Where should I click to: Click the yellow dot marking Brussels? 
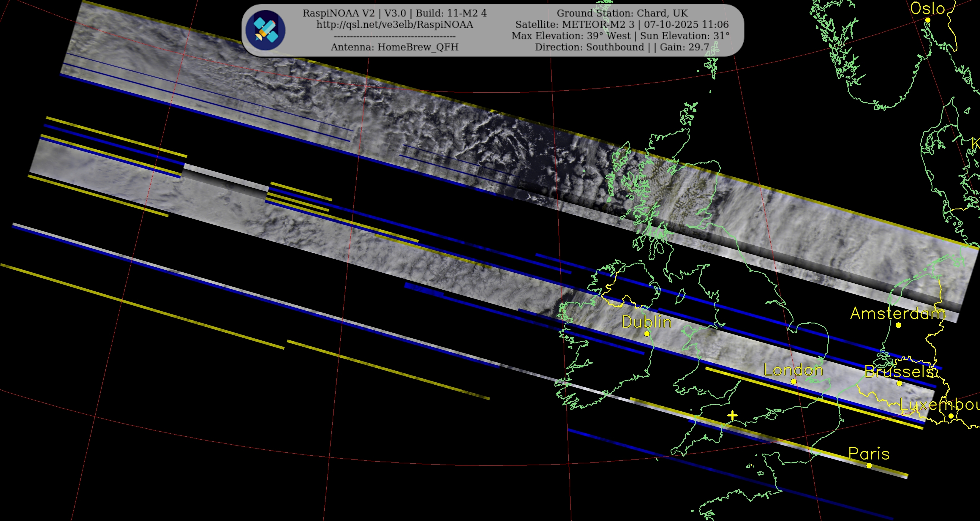click(899, 383)
